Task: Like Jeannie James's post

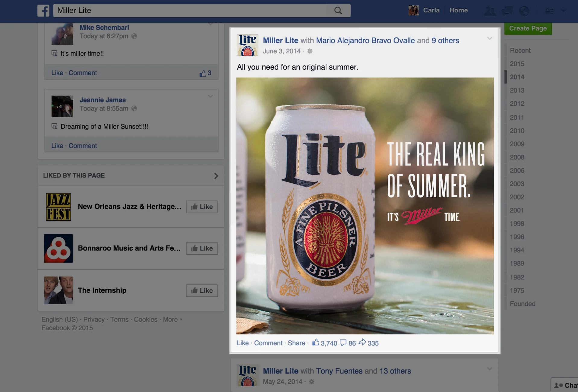Action: tap(57, 146)
